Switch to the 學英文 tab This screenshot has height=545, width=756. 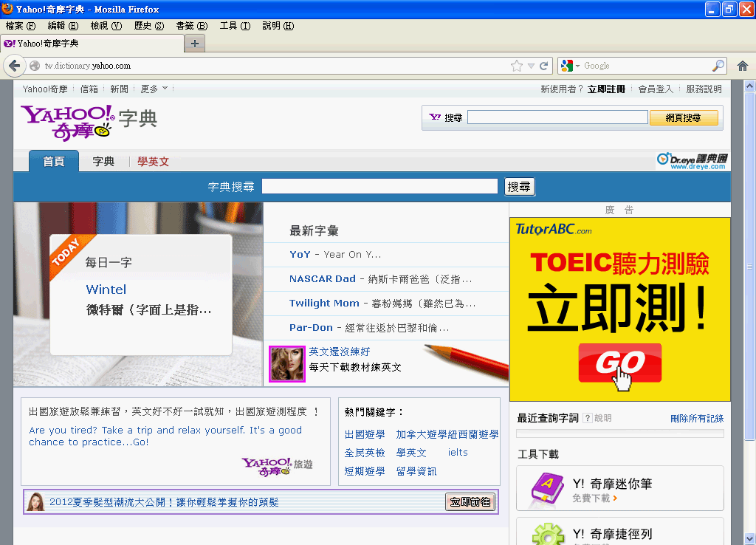click(153, 161)
